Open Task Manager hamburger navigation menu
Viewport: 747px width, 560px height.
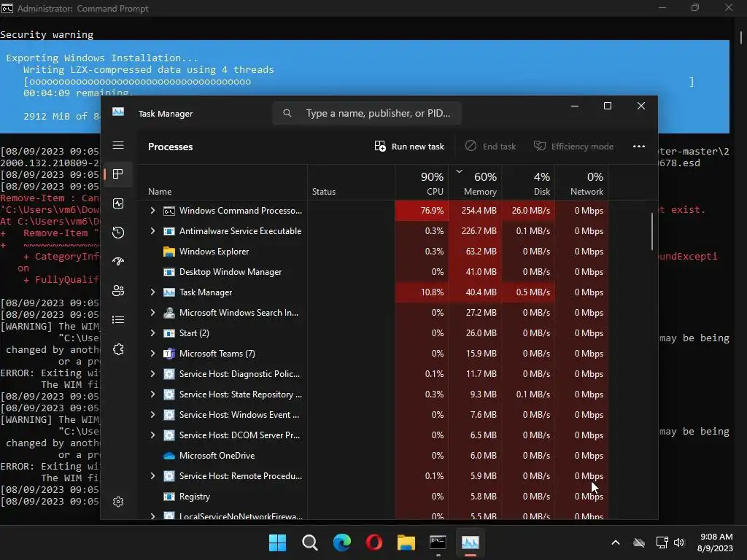[118, 145]
